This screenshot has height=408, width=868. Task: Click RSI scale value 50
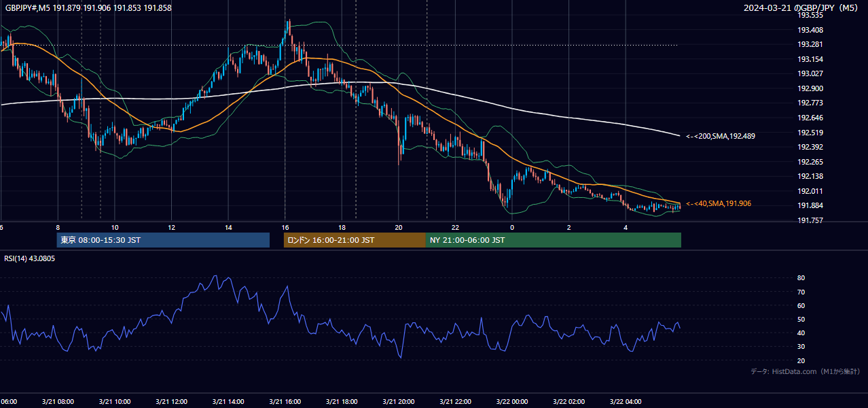coord(801,319)
